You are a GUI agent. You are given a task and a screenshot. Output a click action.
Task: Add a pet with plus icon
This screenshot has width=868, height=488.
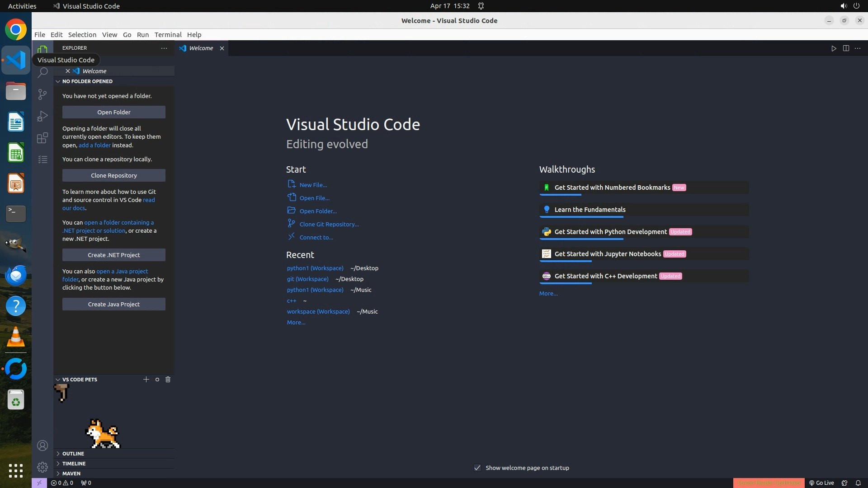click(x=146, y=380)
